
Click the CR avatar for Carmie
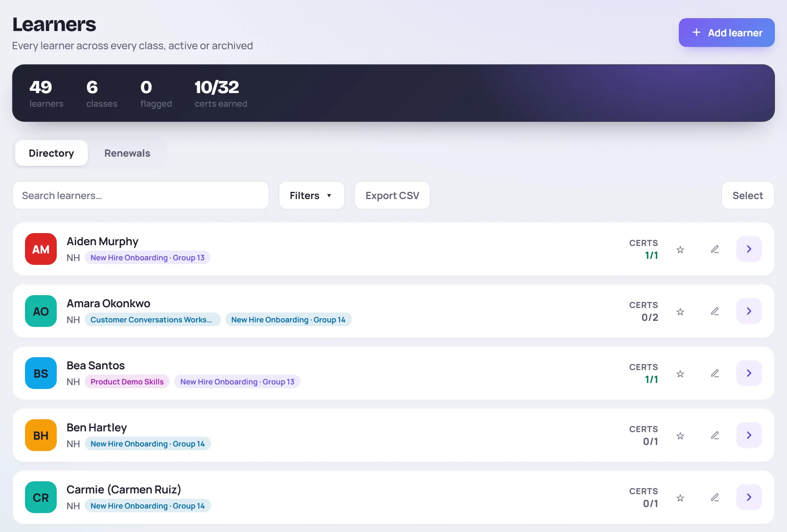(41, 497)
